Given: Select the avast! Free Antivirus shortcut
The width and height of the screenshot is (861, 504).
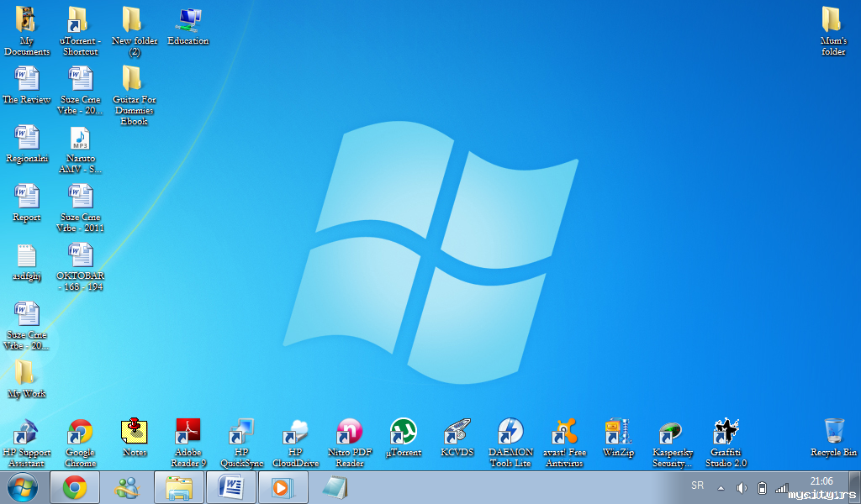Looking at the screenshot, I should 564,433.
